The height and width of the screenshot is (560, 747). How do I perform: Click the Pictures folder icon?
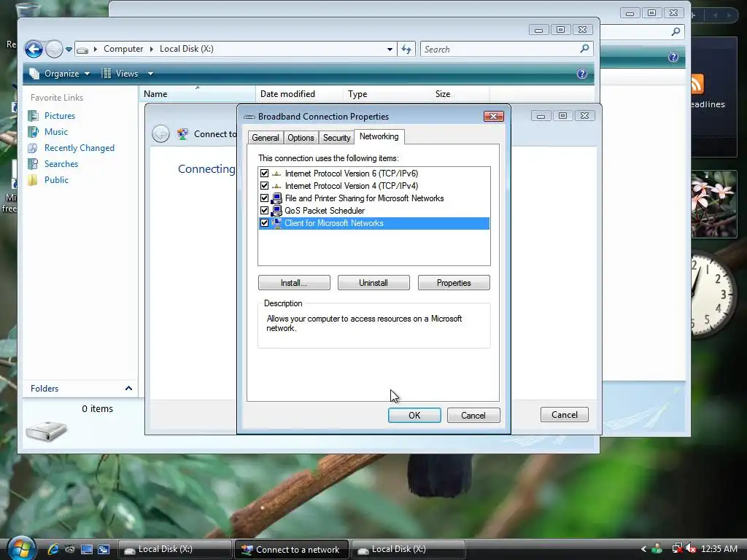pos(33,116)
